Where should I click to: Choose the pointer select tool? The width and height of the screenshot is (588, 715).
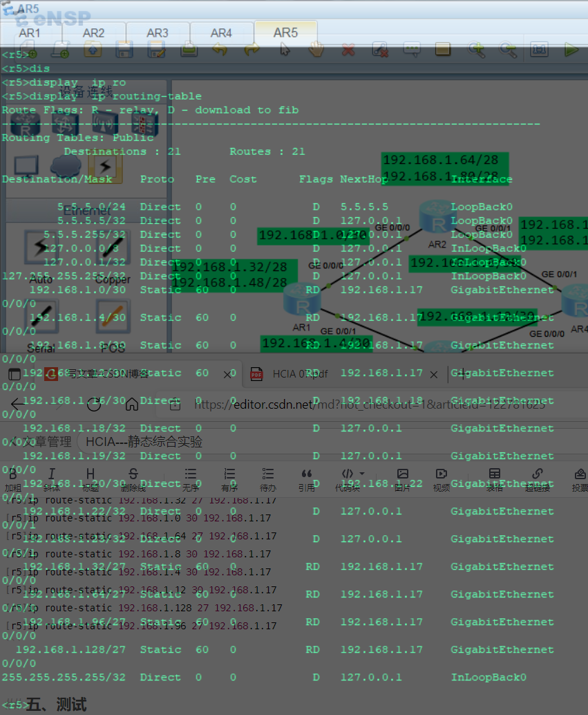(285, 49)
